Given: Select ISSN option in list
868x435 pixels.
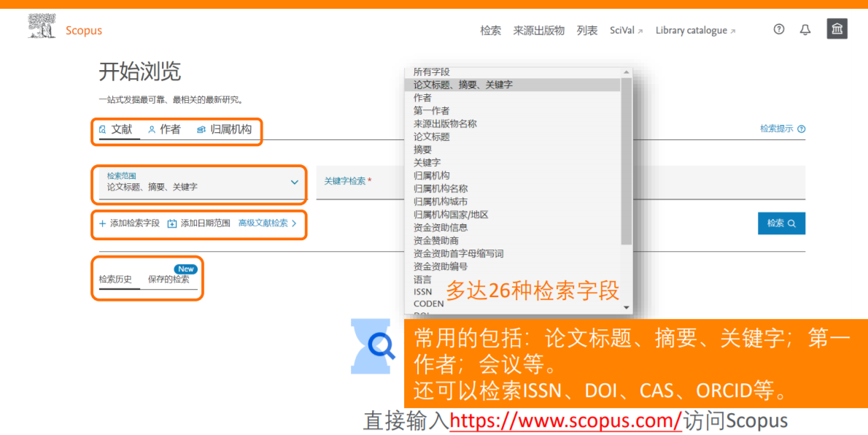Looking at the screenshot, I should [424, 291].
